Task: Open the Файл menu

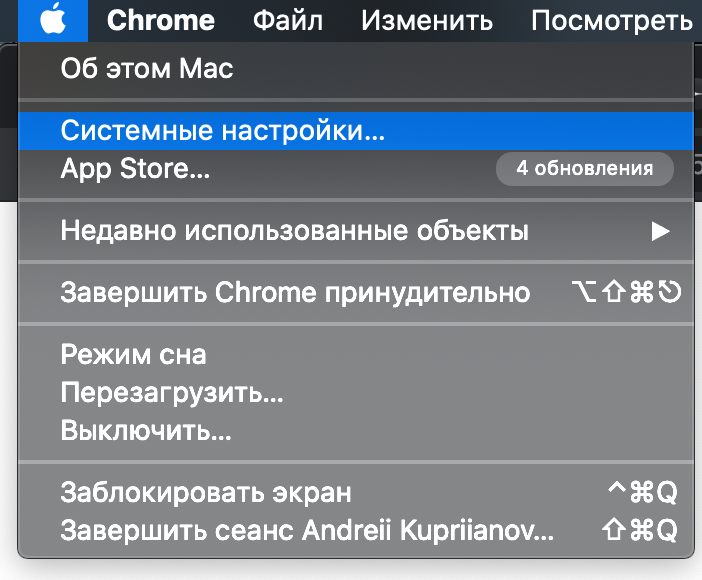Action: [x=287, y=21]
